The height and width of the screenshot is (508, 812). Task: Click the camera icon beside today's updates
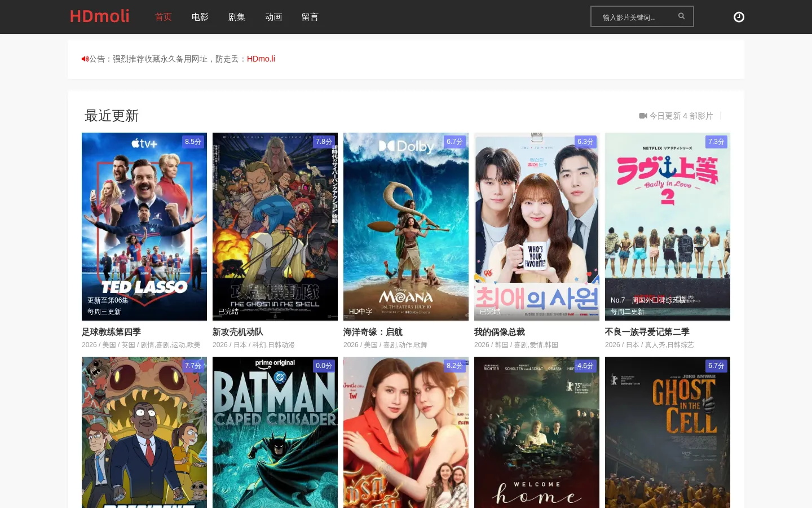point(643,116)
